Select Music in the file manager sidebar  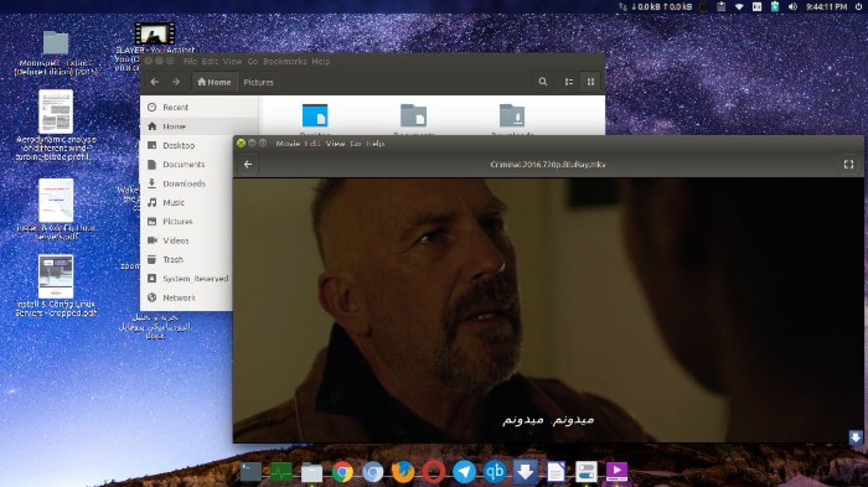coord(187,202)
